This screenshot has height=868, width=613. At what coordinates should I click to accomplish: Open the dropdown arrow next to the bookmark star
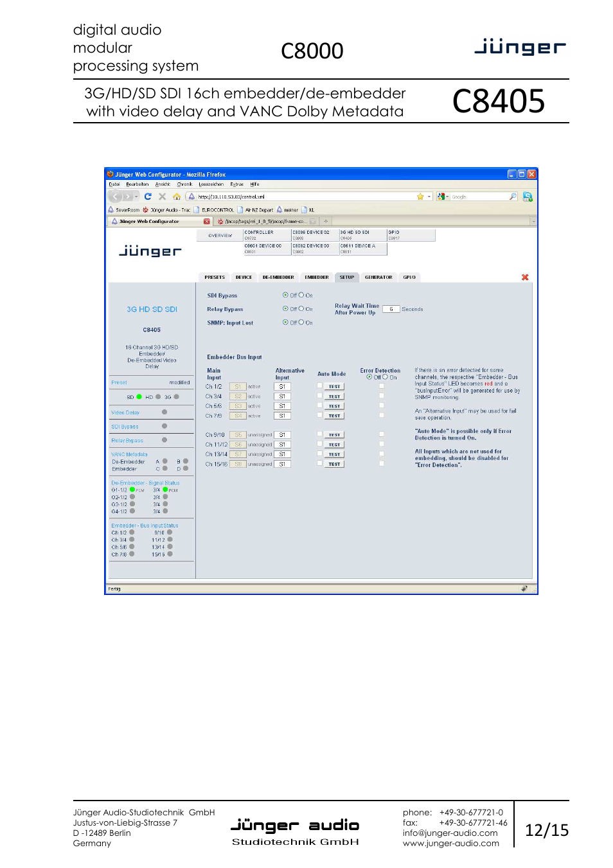(x=429, y=197)
